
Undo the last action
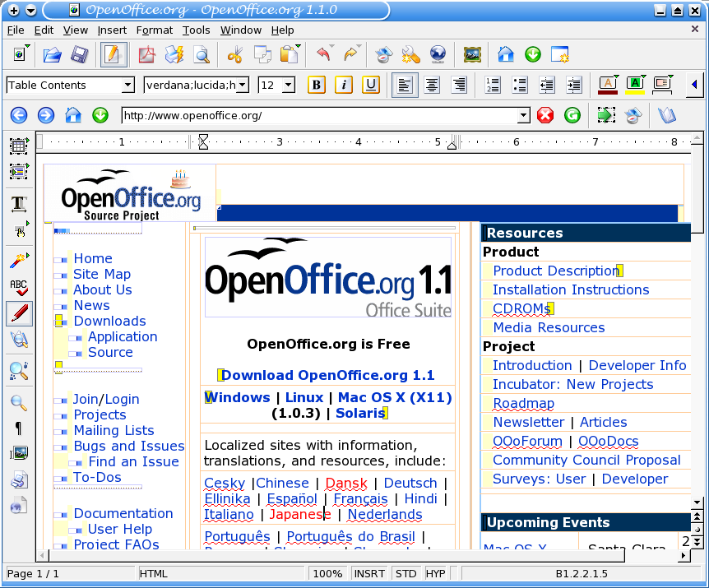tap(323, 55)
